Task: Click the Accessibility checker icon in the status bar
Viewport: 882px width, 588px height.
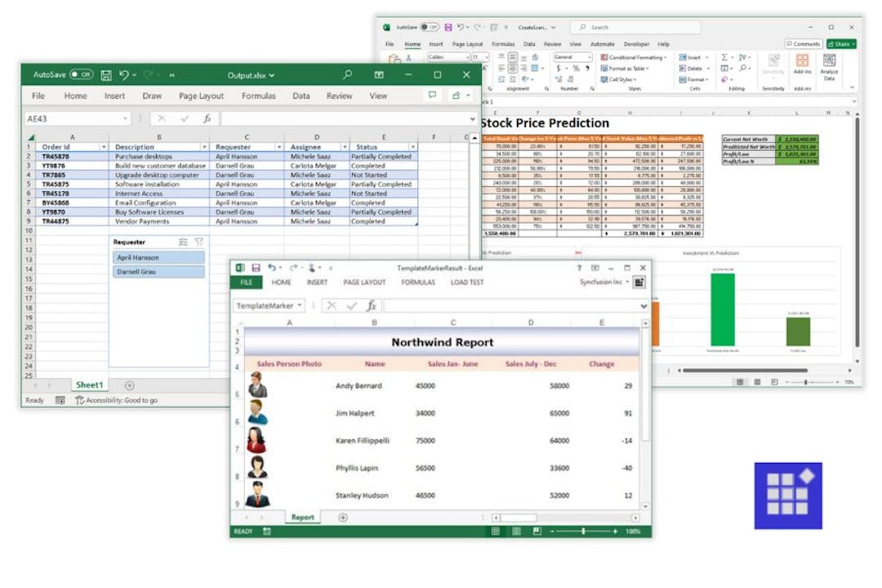Action: click(x=80, y=400)
